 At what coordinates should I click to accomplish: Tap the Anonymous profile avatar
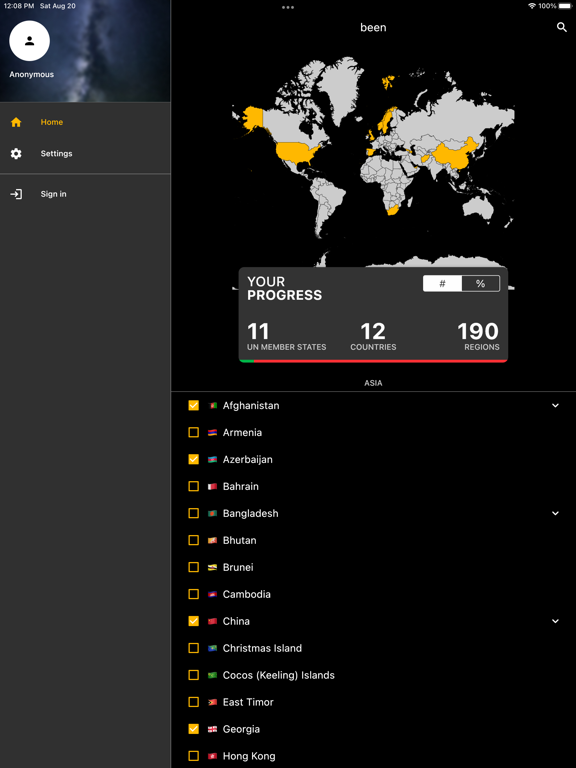pos(29,41)
